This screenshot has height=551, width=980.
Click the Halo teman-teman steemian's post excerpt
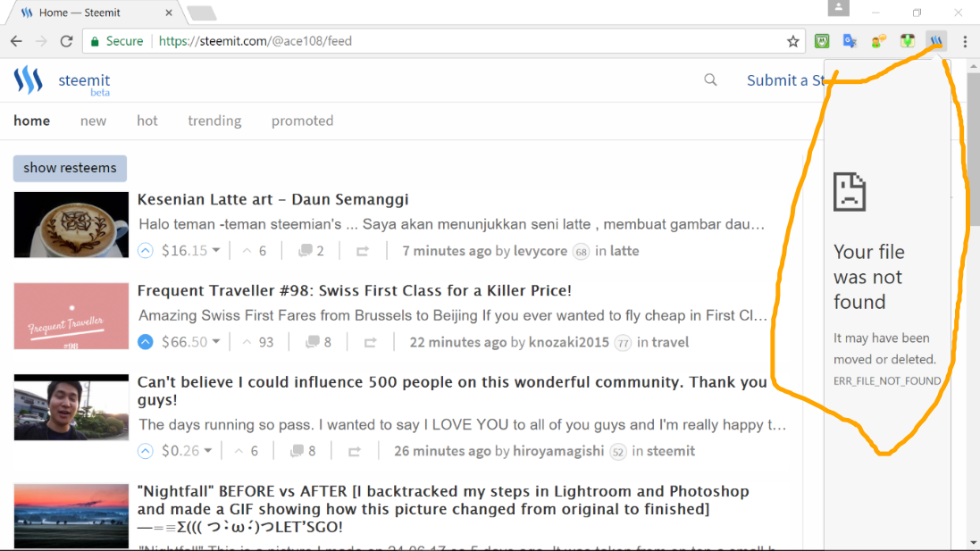[451, 224]
